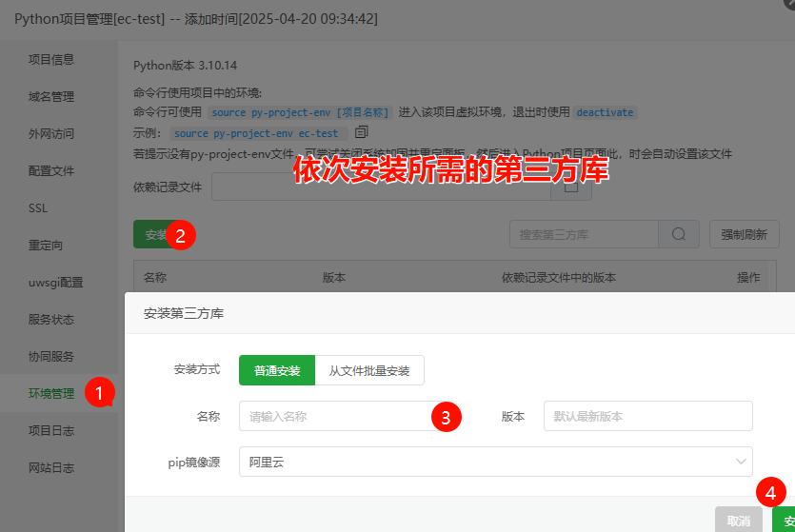Click the green confirm button beside 取消
This screenshot has width=795, height=532.
click(x=784, y=520)
